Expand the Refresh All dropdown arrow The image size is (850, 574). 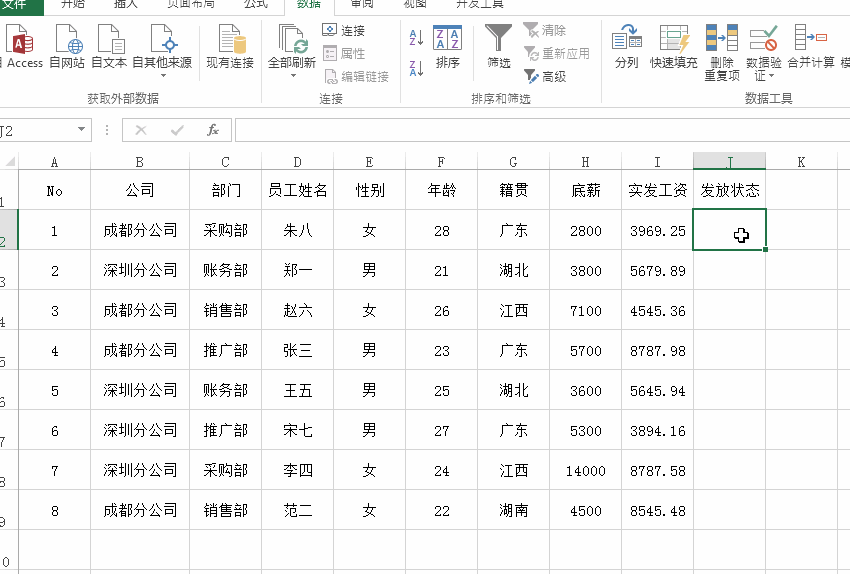click(293, 75)
